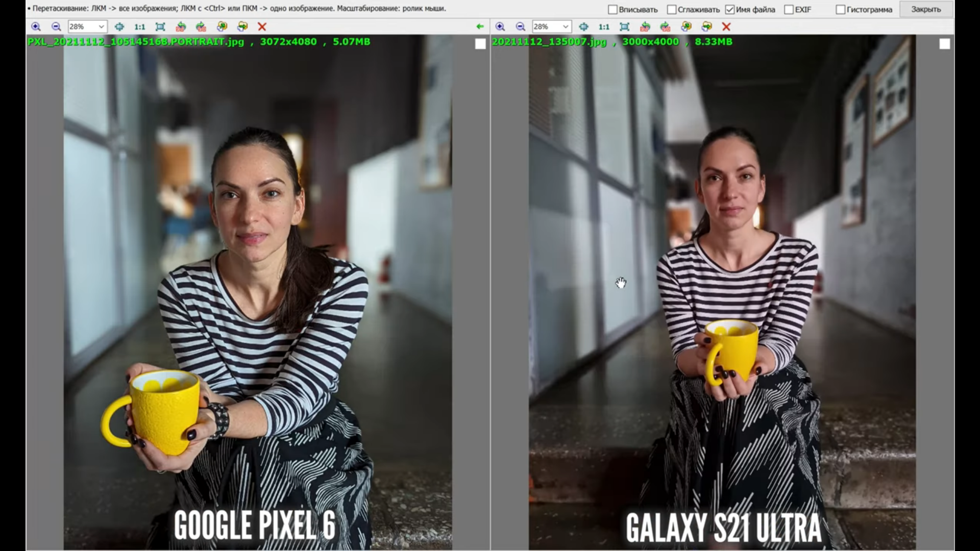Set left panel image to 1:1 scale
Screen dimensions: 980x551
(x=139, y=27)
